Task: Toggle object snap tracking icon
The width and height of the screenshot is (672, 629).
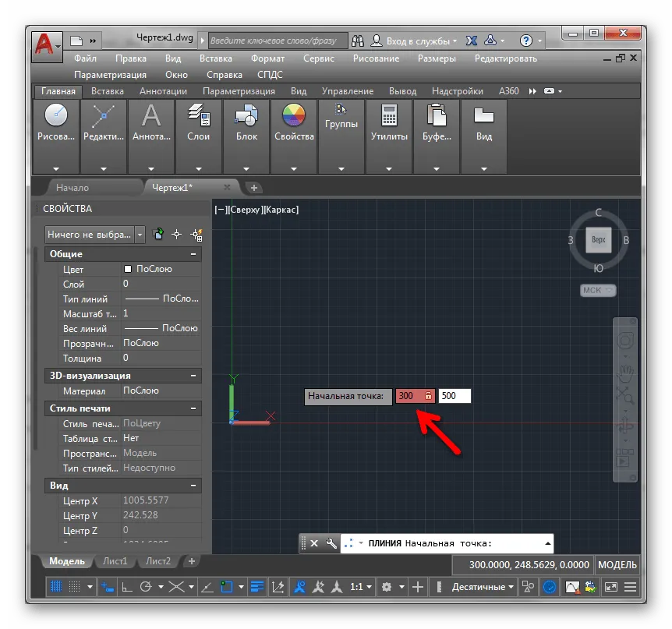Action: 207,587
